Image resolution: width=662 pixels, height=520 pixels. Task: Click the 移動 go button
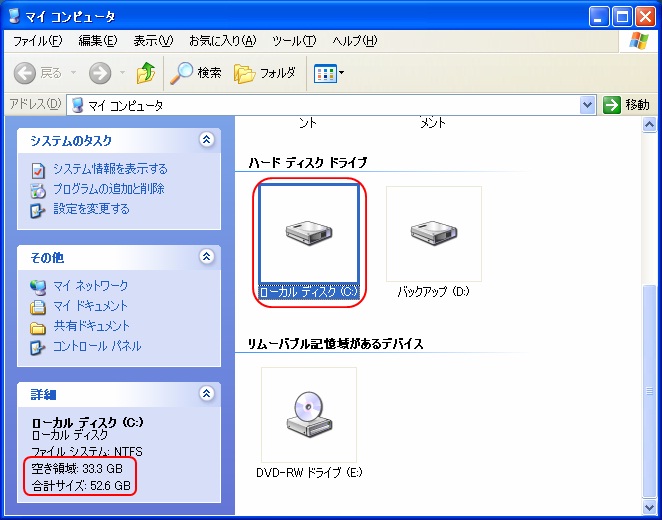tap(628, 105)
